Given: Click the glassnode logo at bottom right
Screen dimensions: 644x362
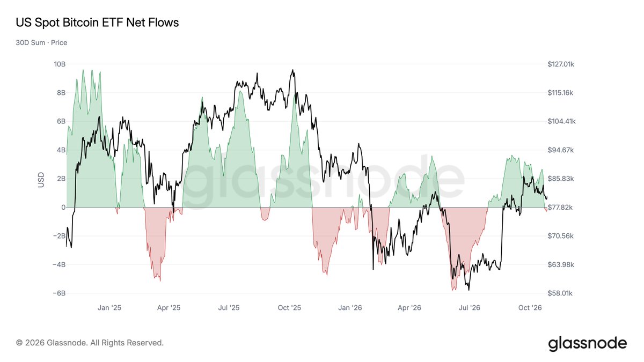Looking at the screenshot, I should pos(587,343).
